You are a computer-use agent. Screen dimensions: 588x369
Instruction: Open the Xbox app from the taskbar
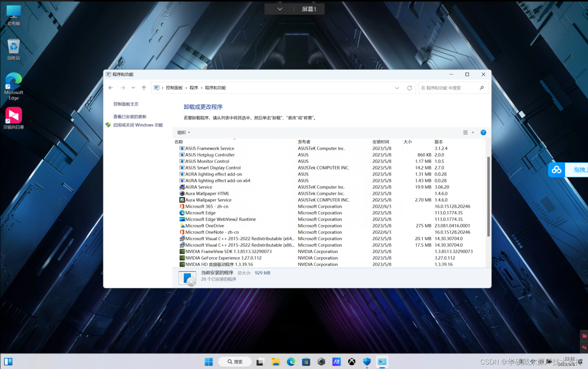(x=352, y=362)
